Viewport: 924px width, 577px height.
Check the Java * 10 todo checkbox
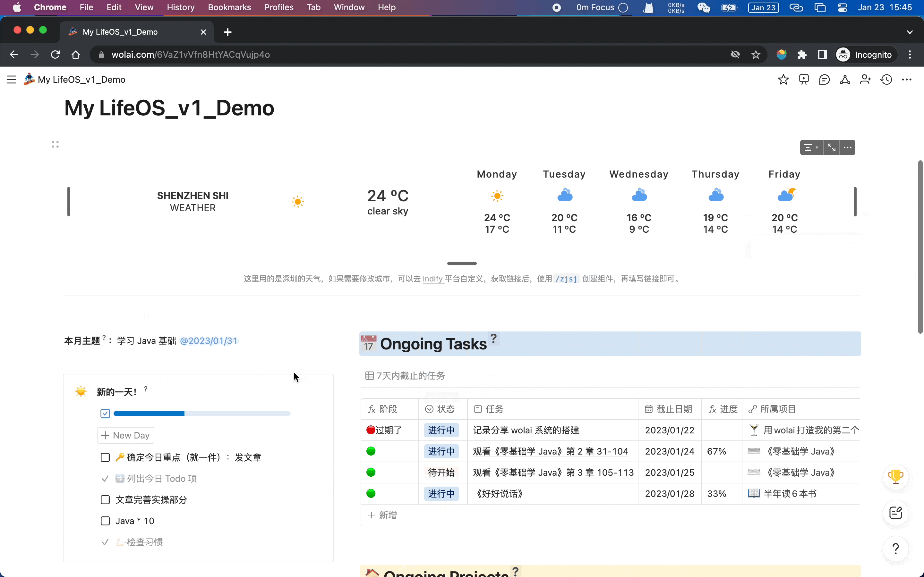105,521
